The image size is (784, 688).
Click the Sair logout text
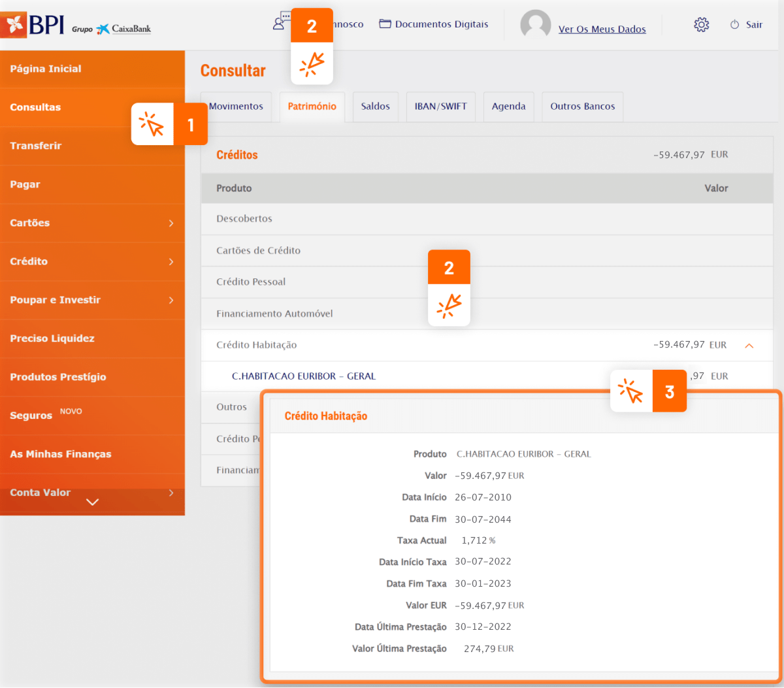(x=754, y=25)
